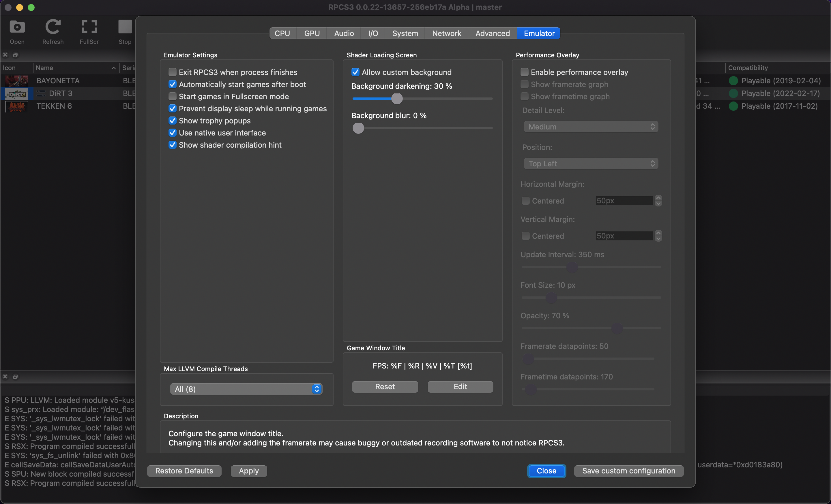The width and height of the screenshot is (831, 504).
Task: Click the Apply button
Action: [x=249, y=471]
